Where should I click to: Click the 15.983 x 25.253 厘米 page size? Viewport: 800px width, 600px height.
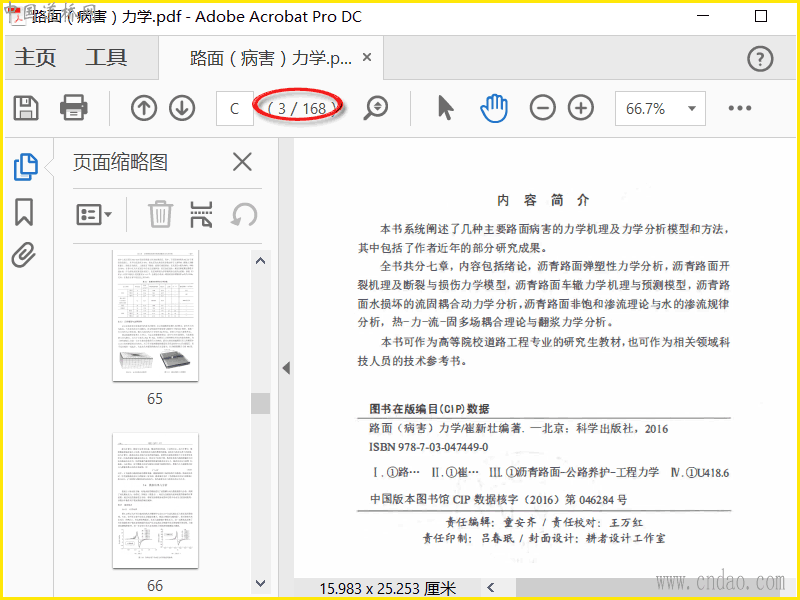click(388, 588)
